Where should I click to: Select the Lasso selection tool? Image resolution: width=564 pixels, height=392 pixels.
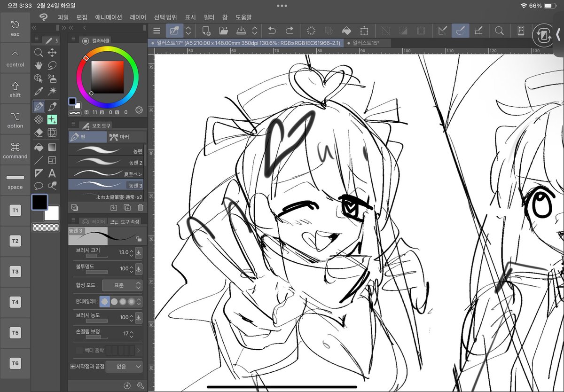tap(52, 65)
